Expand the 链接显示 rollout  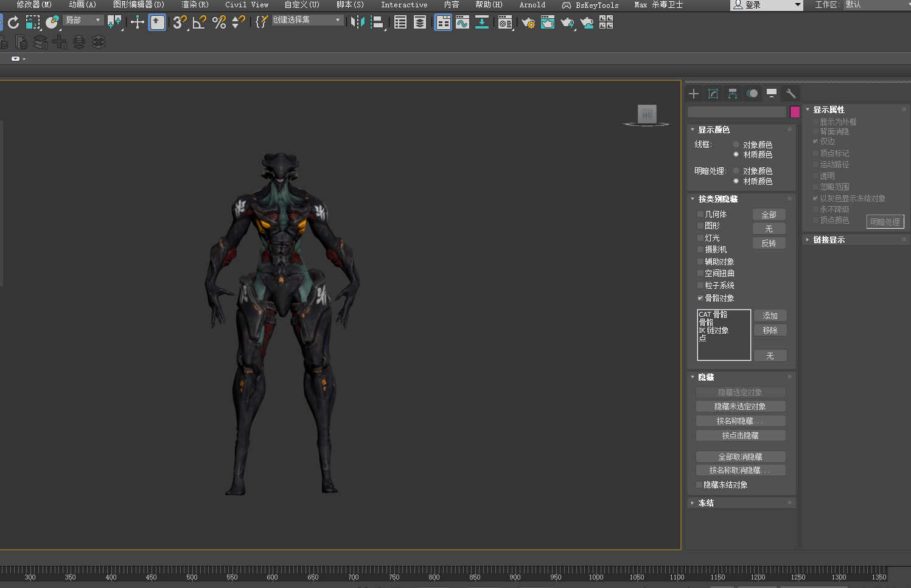coord(828,240)
